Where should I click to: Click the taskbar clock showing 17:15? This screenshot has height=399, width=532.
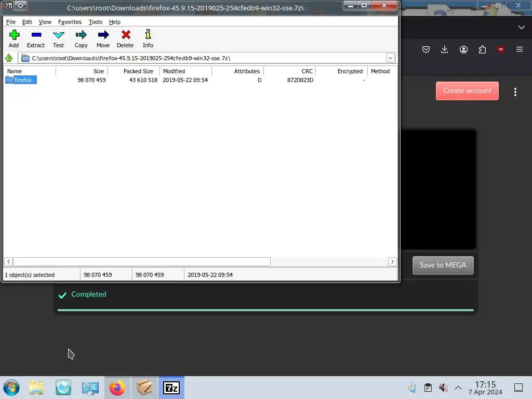(485, 388)
